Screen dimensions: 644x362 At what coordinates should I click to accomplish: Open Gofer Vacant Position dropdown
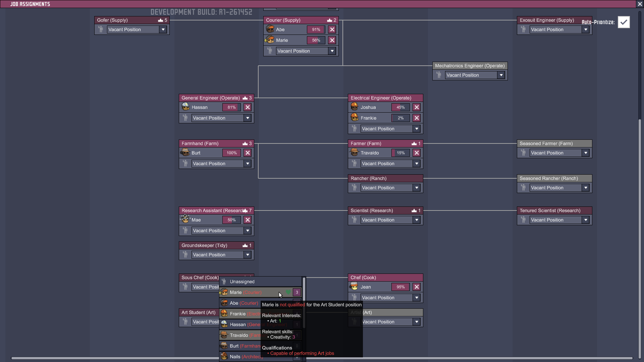click(x=163, y=29)
